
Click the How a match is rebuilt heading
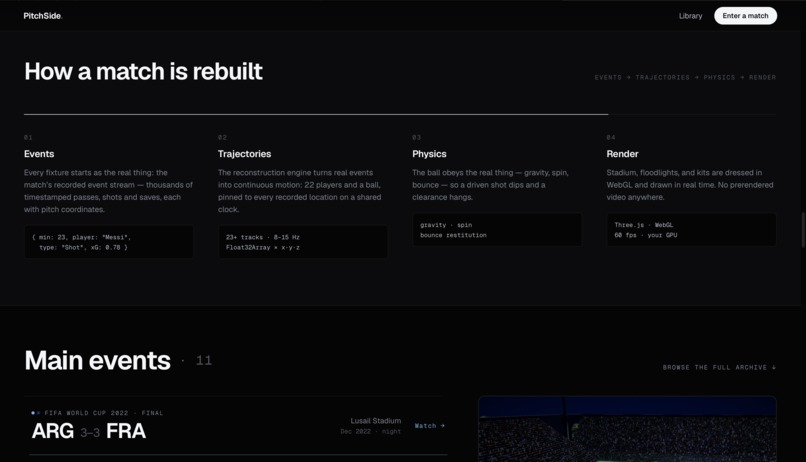click(x=143, y=71)
